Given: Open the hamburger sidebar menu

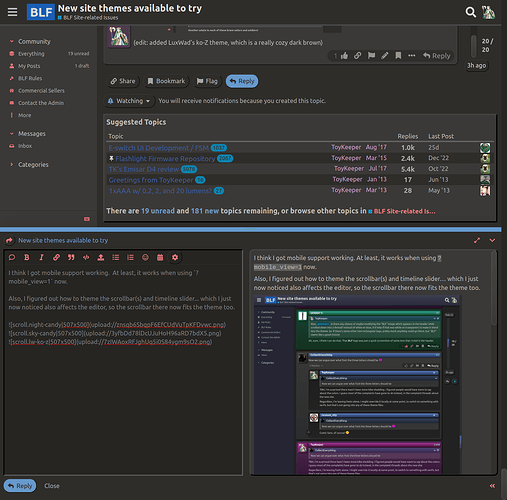Looking at the screenshot, I should 12,12.
